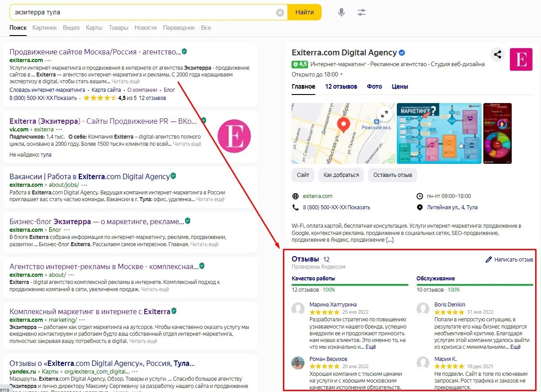Open Бизнес-блог Экзитерра result title
541x392 pixels.
coord(96,221)
